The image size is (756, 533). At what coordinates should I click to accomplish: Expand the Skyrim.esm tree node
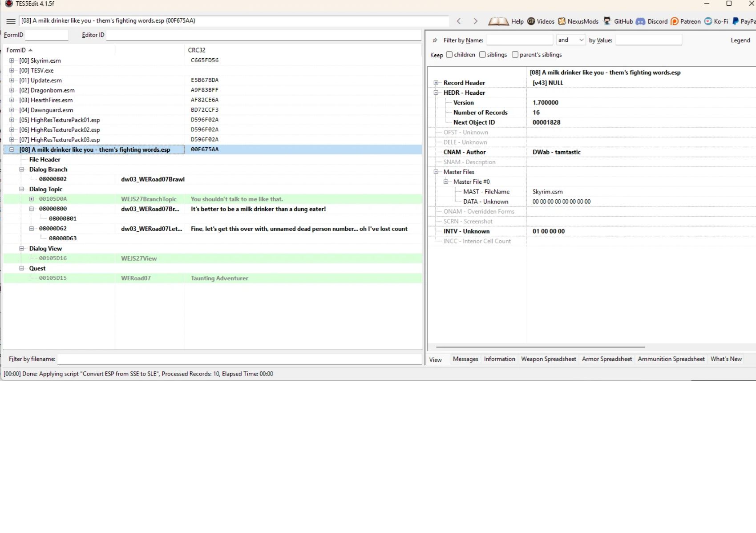pyautogui.click(x=12, y=61)
